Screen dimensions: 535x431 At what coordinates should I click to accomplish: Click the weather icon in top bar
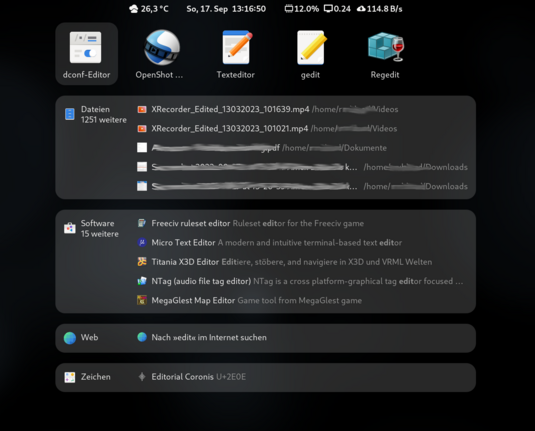tap(134, 9)
